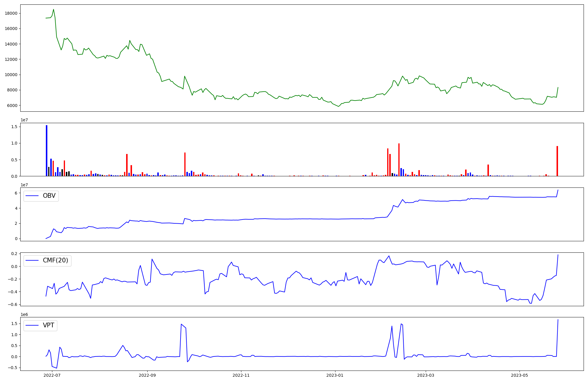
Task: Select the 2023-03 x-axis tick label
Action: click(426, 375)
